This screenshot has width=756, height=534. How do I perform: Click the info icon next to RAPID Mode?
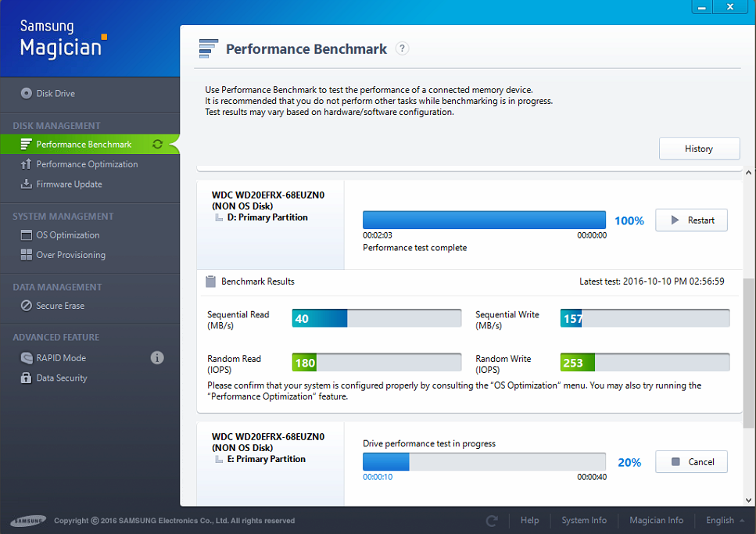pos(157,358)
